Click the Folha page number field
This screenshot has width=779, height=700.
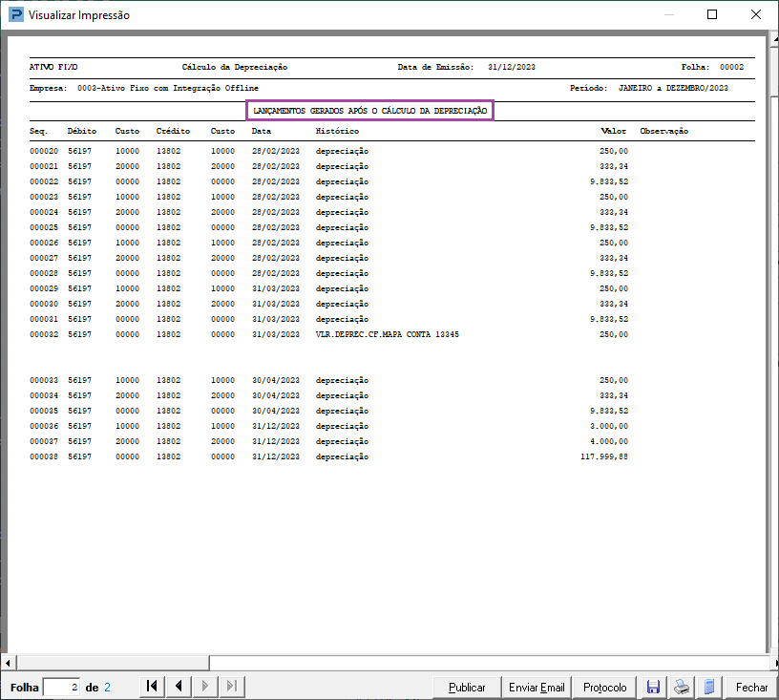(x=62, y=687)
